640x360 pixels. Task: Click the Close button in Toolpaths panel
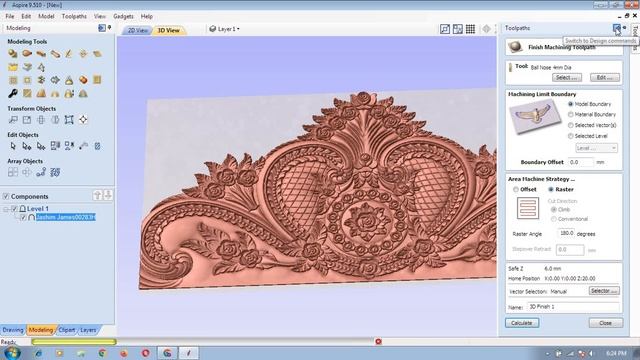(x=606, y=323)
